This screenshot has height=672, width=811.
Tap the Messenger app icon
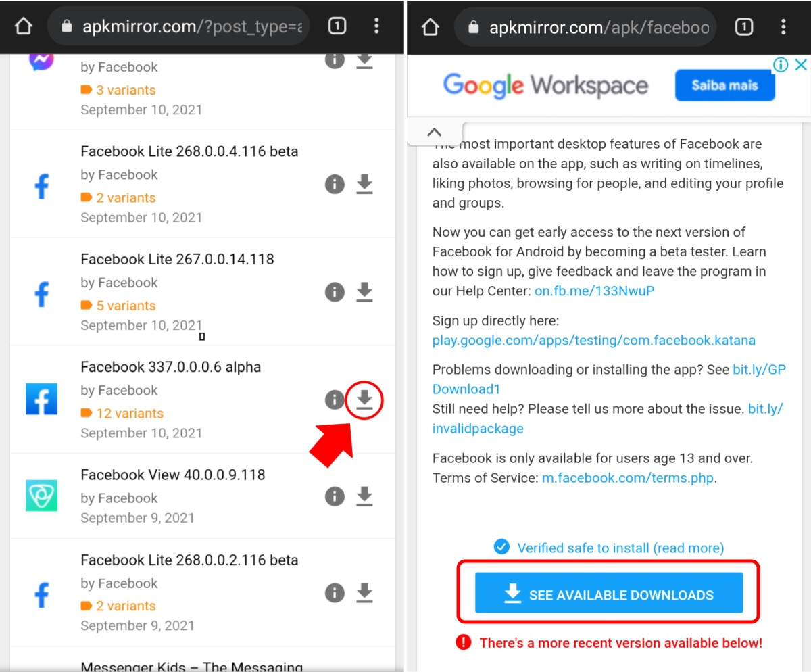pos(41,62)
